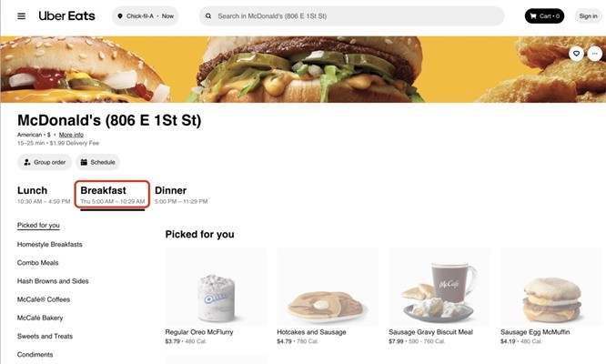Open the Sausage Egg McMuffin item
606x364 pixels.
point(550,297)
